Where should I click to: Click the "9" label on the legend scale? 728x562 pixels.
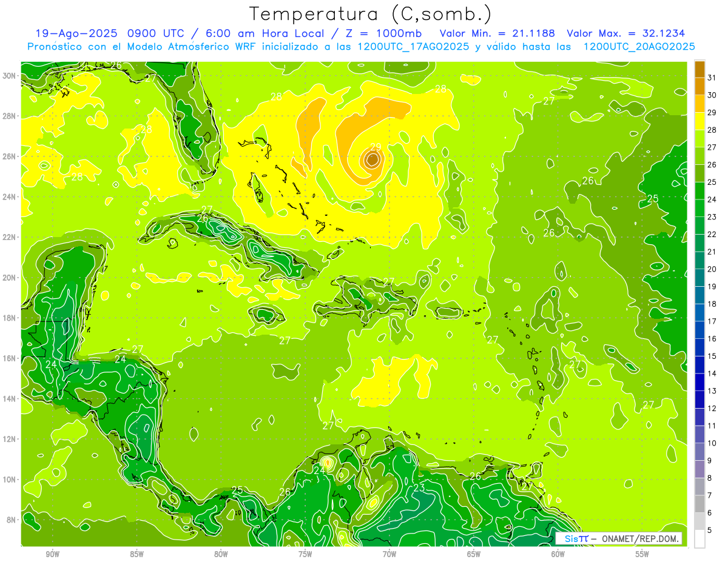[x=710, y=461]
